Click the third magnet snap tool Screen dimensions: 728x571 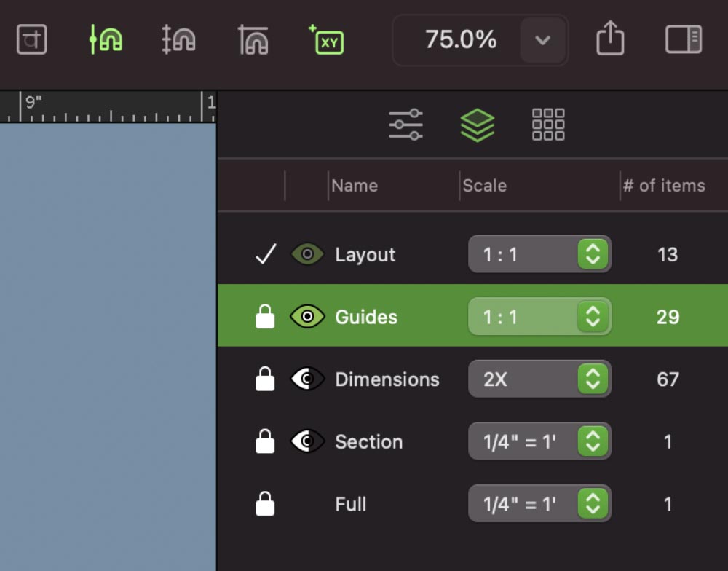pos(251,40)
